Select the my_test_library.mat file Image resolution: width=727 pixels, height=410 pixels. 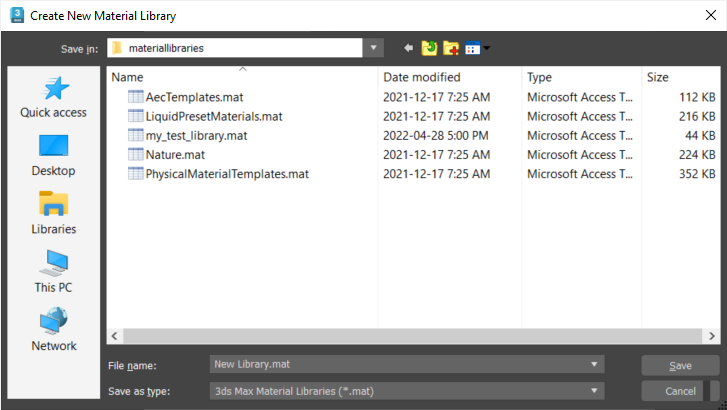click(196, 135)
